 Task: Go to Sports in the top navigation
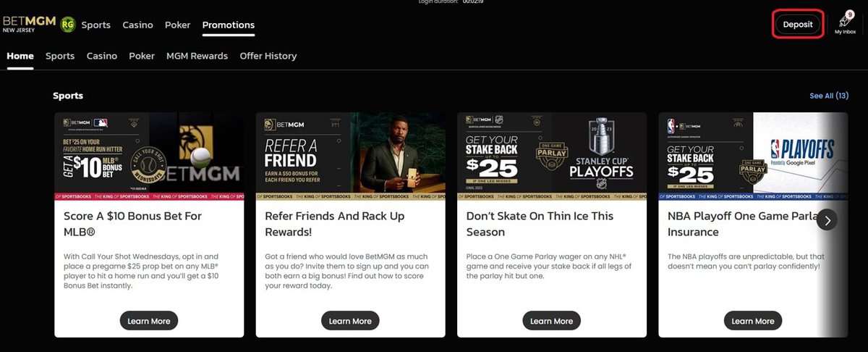[x=96, y=25]
